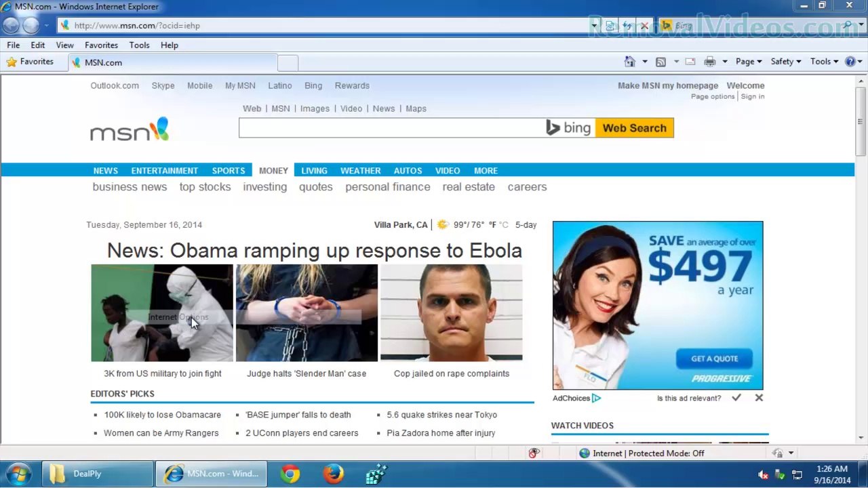Open the Edit menu
The image size is (868, 488).
(37, 45)
